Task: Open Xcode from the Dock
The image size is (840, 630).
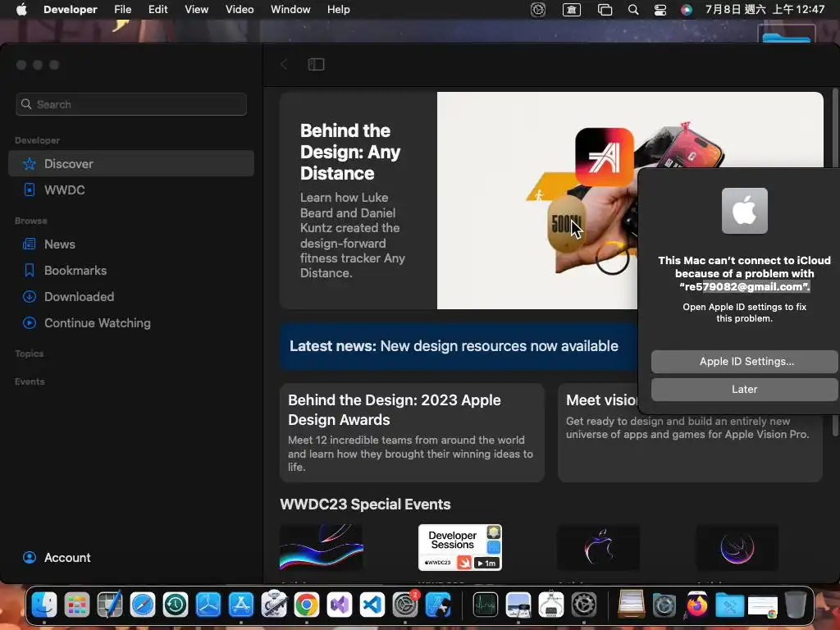Action: click(438, 605)
